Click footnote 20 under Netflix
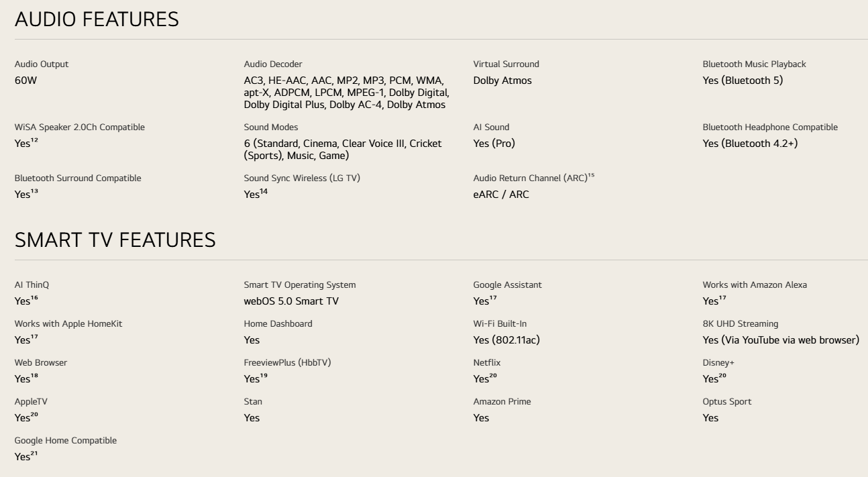The height and width of the screenshot is (477, 868). [x=493, y=375]
